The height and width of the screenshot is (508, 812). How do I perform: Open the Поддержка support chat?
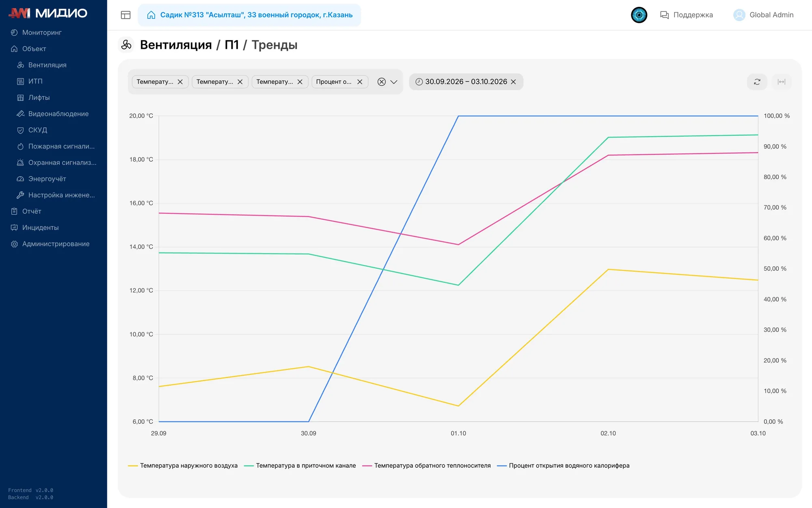click(x=686, y=15)
